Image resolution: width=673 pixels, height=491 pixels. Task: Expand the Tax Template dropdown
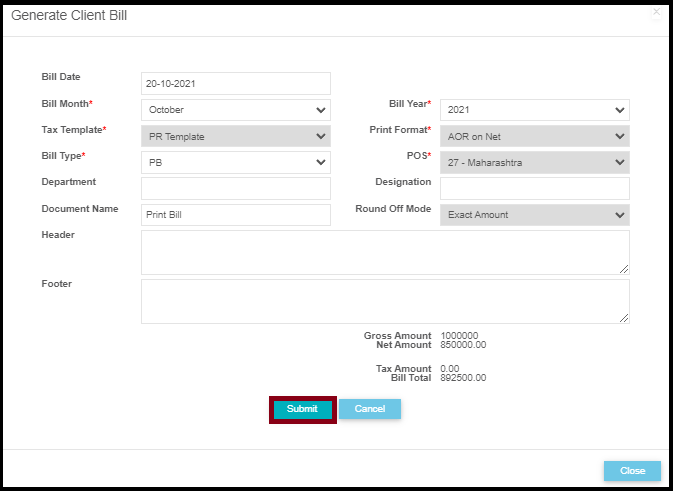236,136
